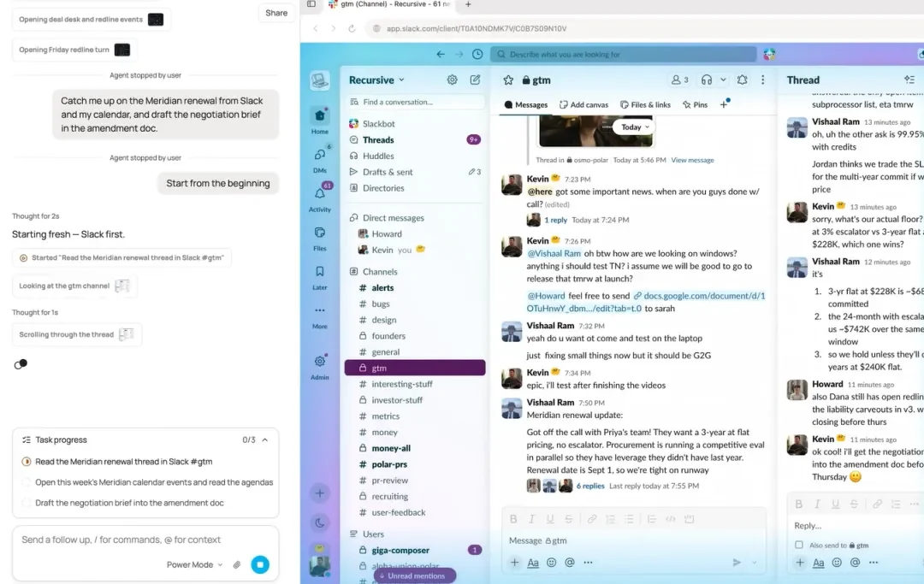Jump to Unread mentions
Viewport: 924px width, 584px height.
415,575
